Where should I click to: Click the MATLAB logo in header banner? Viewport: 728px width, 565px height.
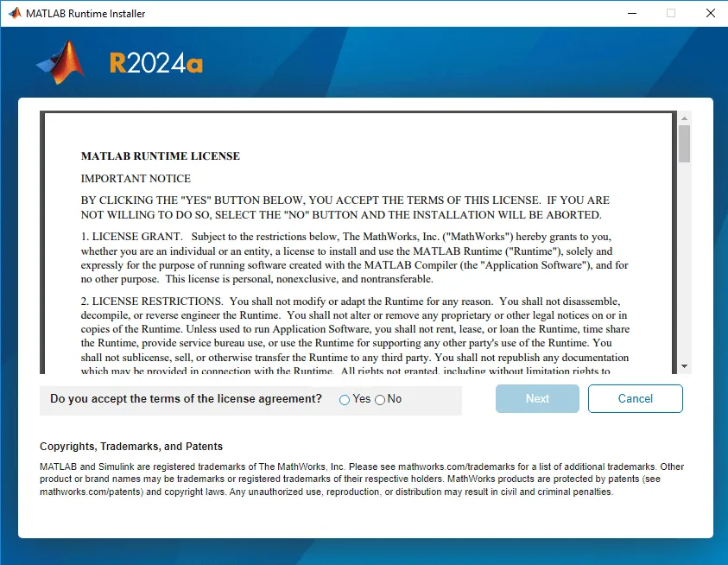point(60,62)
